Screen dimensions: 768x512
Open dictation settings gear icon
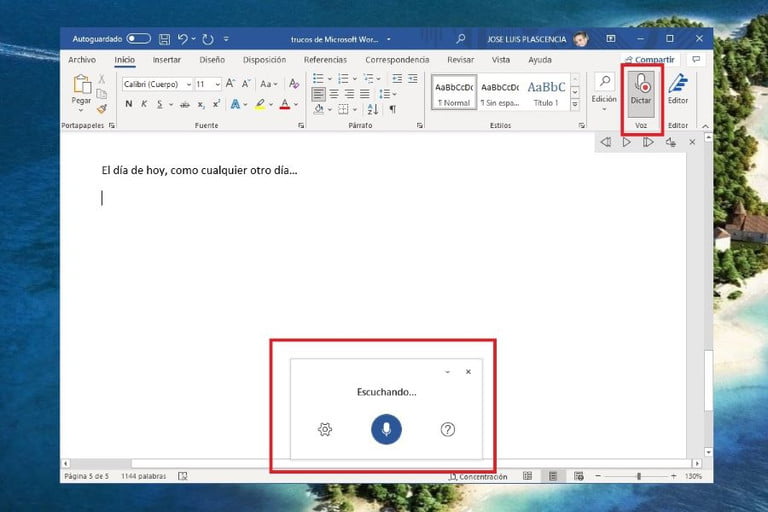[x=325, y=429]
